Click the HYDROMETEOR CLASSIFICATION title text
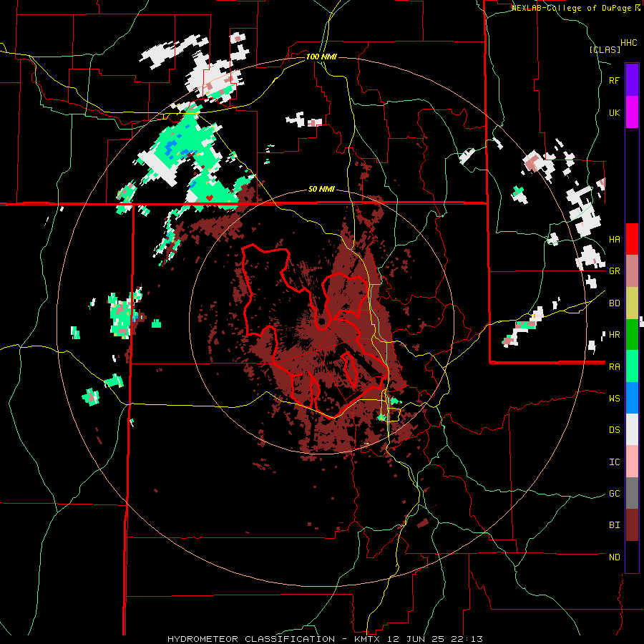The image size is (644, 644). pyautogui.click(x=251, y=639)
